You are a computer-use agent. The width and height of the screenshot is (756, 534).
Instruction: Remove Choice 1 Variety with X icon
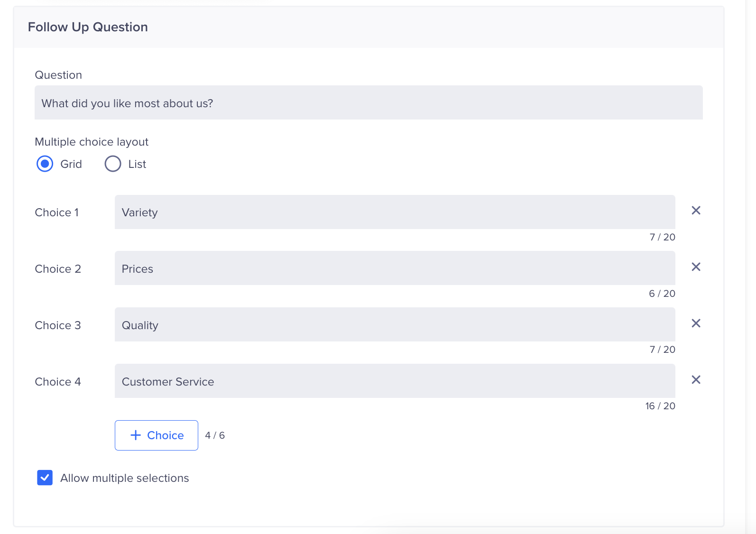coord(696,211)
